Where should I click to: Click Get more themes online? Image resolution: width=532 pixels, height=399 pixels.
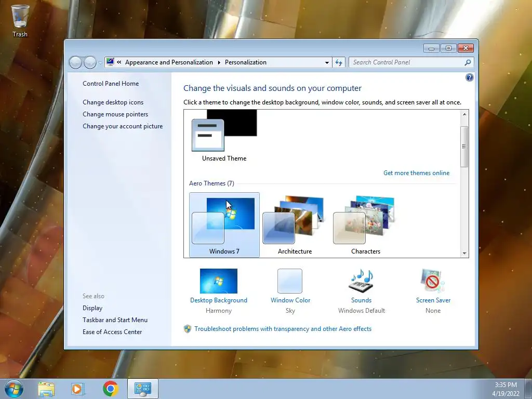point(416,172)
